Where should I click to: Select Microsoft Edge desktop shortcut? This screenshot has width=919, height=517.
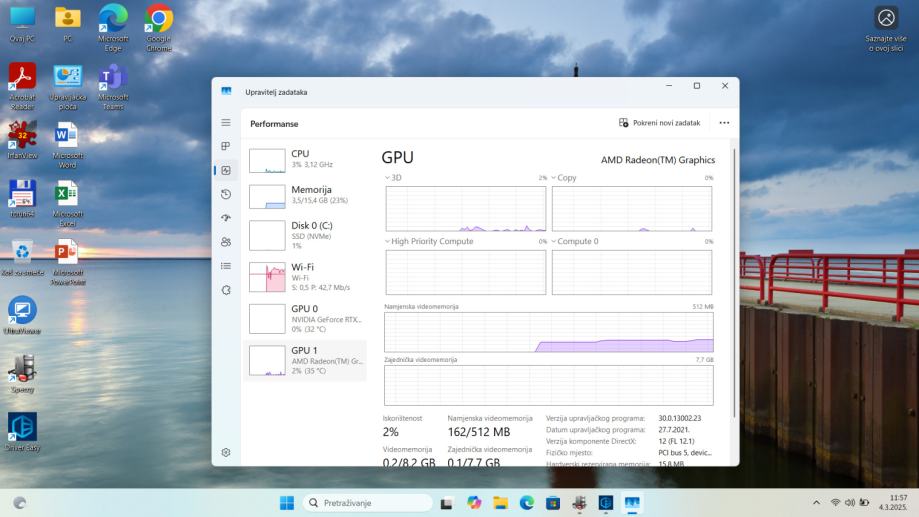point(113,28)
